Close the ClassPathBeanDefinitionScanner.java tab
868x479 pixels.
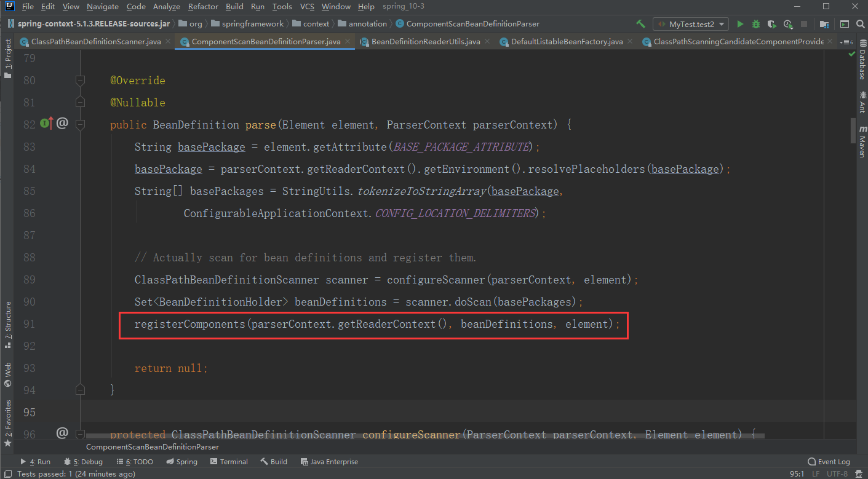click(168, 42)
